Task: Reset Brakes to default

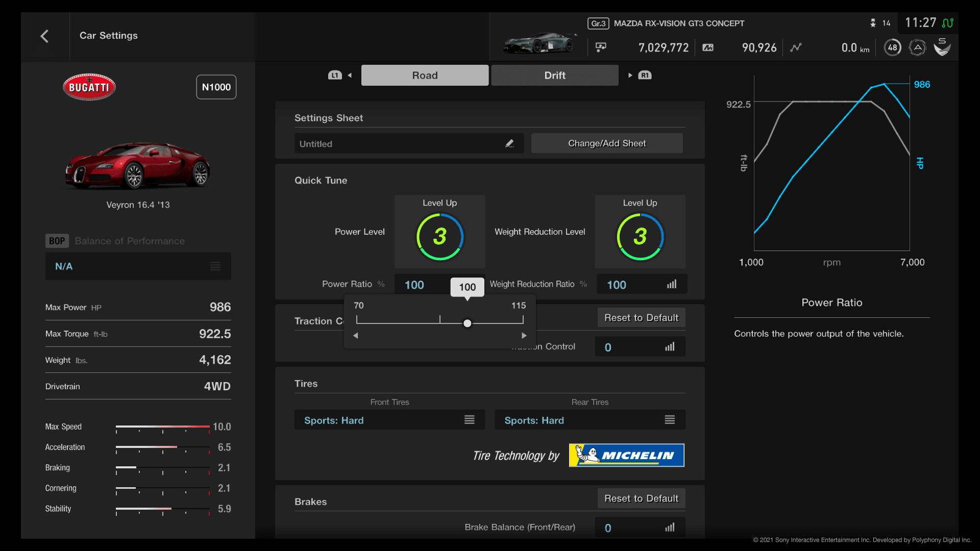Action: tap(641, 498)
